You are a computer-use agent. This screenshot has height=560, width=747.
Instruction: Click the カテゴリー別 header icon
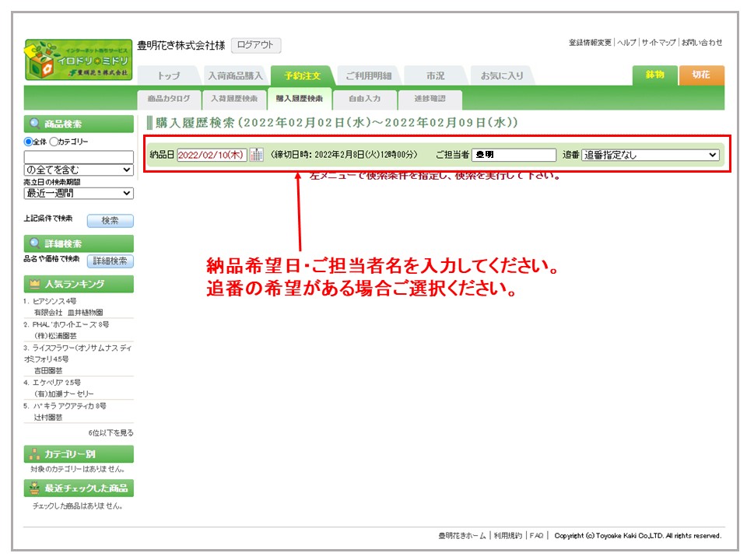pos(34,454)
